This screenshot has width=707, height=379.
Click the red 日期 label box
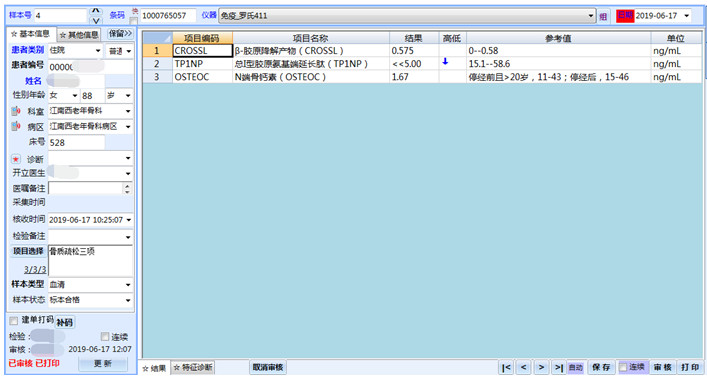point(625,16)
